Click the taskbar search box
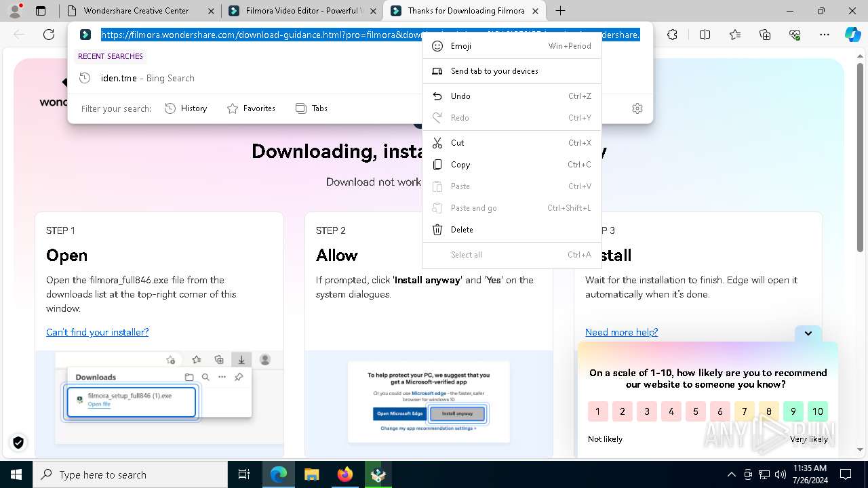 click(130, 474)
